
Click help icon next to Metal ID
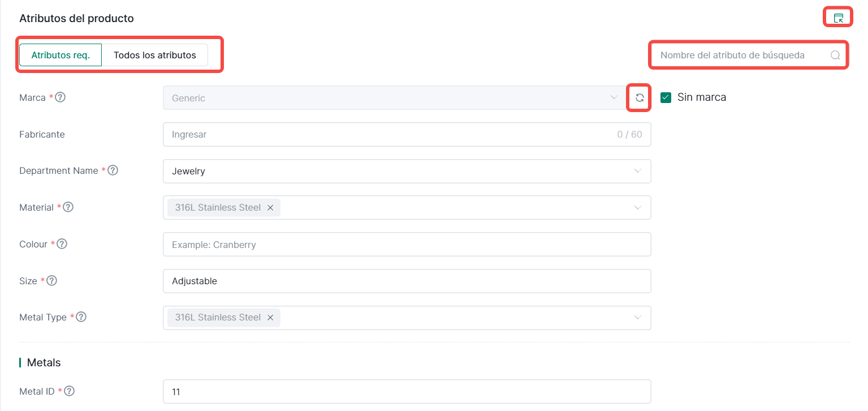click(70, 391)
